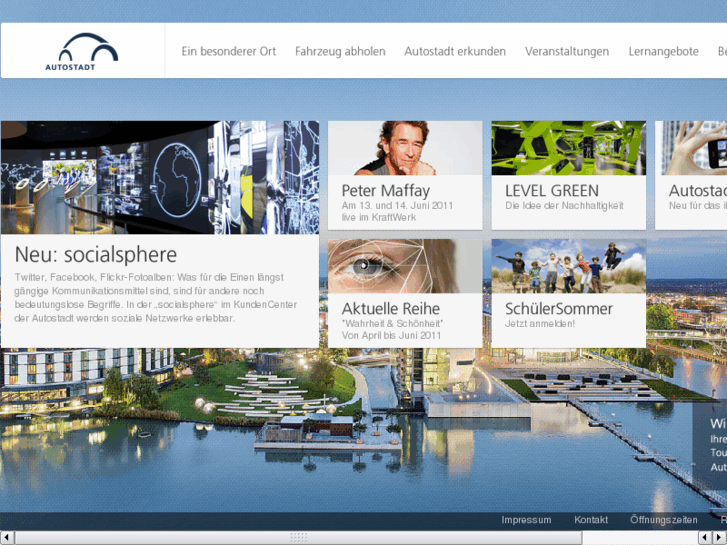Click the socialsphere description paragraph
727x545 pixels.
tap(156, 298)
